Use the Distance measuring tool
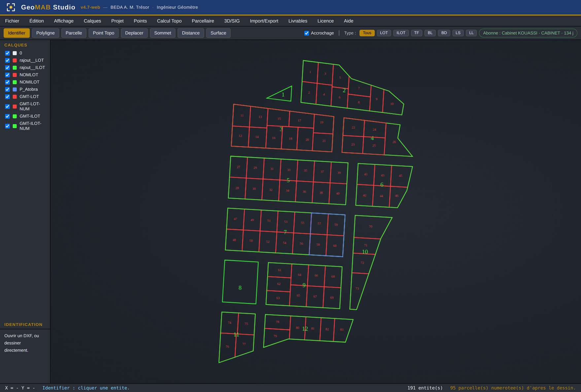Image resolution: width=581 pixels, height=392 pixels. coord(191,33)
